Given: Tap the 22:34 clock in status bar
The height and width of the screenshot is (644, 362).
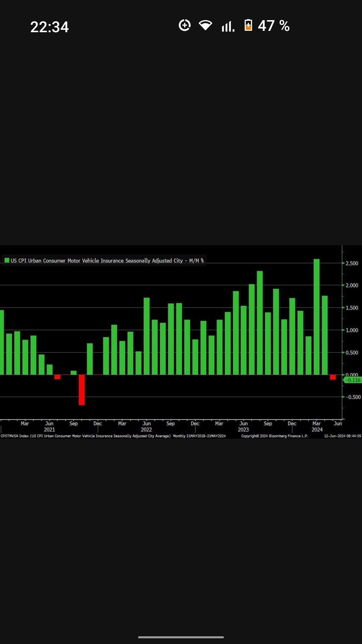Looking at the screenshot, I should 49,27.
